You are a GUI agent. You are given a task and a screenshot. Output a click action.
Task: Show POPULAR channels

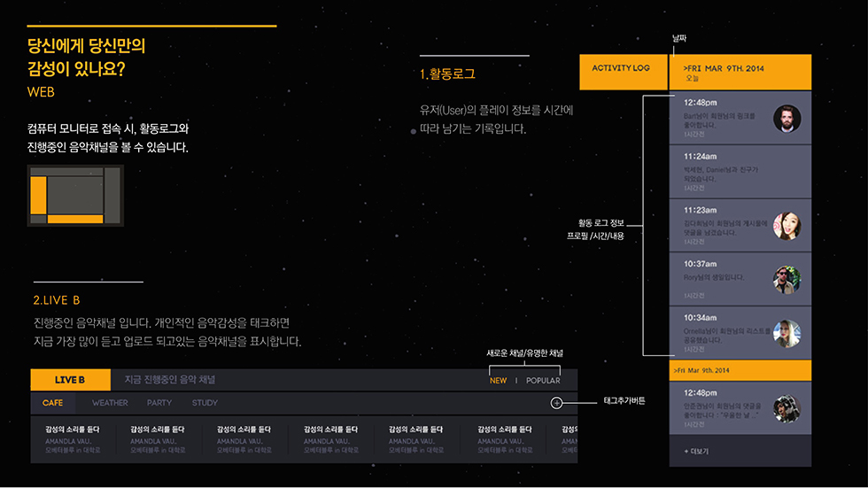(543, 381)
